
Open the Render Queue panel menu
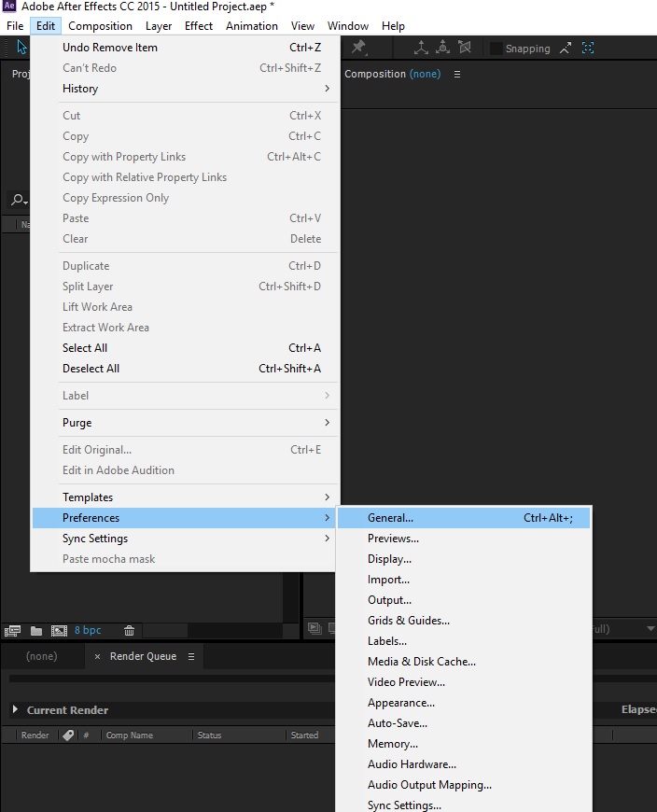coord(191,657)
